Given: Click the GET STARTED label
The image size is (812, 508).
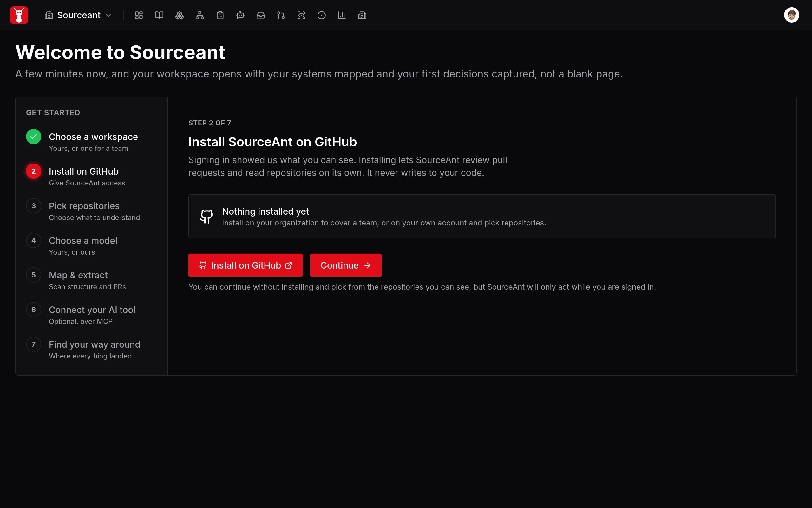Looking at the screenshot, I should [53, 112].
